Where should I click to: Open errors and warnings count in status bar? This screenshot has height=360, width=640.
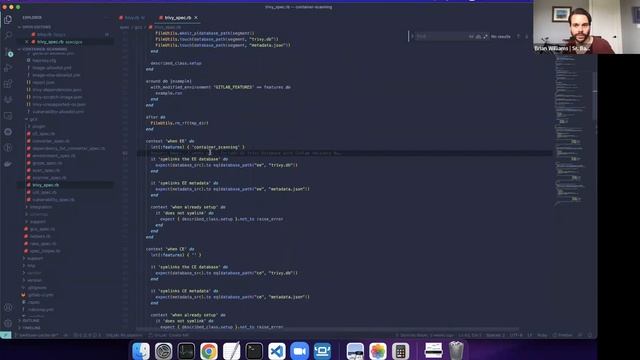87,335
